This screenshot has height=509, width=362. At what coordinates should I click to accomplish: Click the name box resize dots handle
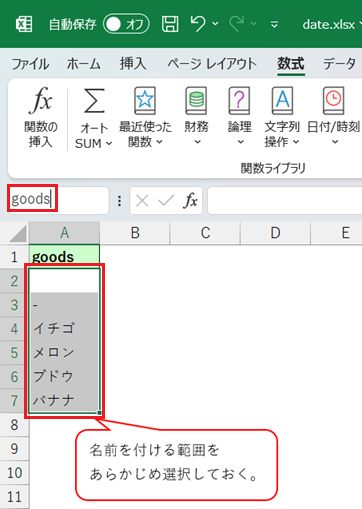pyautogui.click(x=119, y=201)
